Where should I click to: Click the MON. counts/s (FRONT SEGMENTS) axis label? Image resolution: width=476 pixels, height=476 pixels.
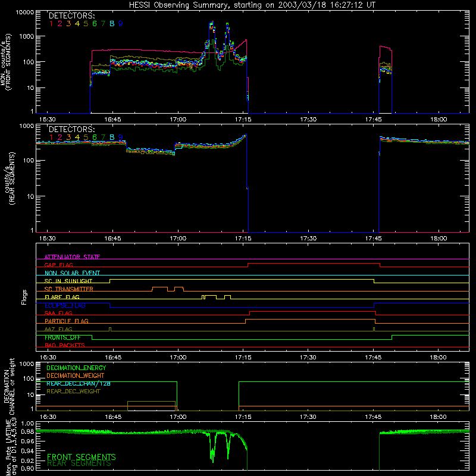click(x=5, y=62)
